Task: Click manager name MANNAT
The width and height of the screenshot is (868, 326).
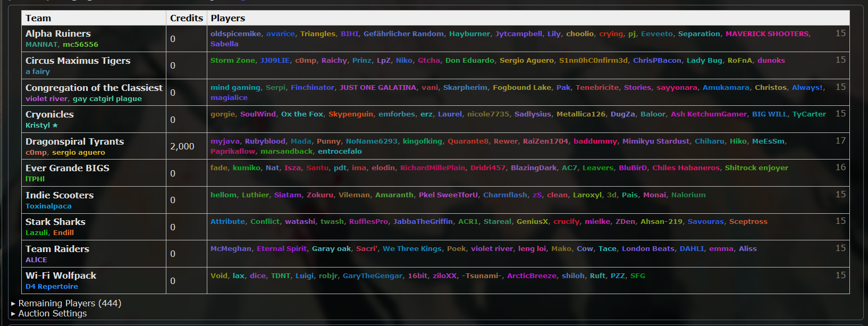Action: point(41,45)
